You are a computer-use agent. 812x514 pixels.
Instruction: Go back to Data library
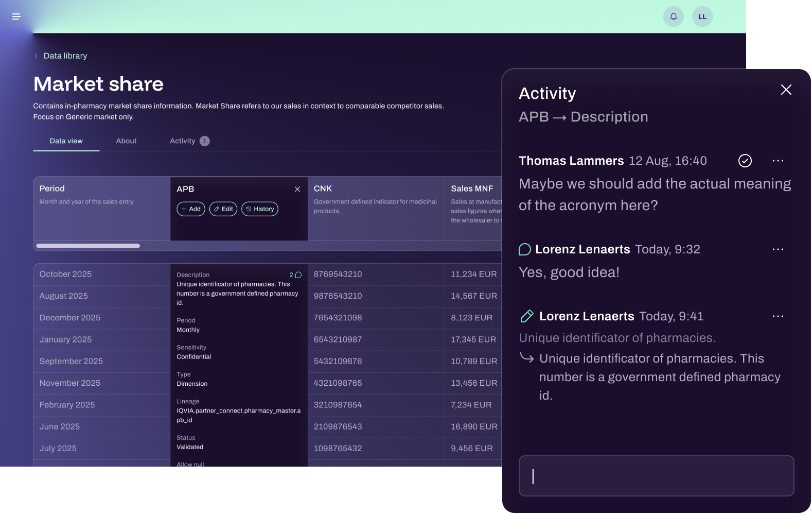[x=65, y=56]
